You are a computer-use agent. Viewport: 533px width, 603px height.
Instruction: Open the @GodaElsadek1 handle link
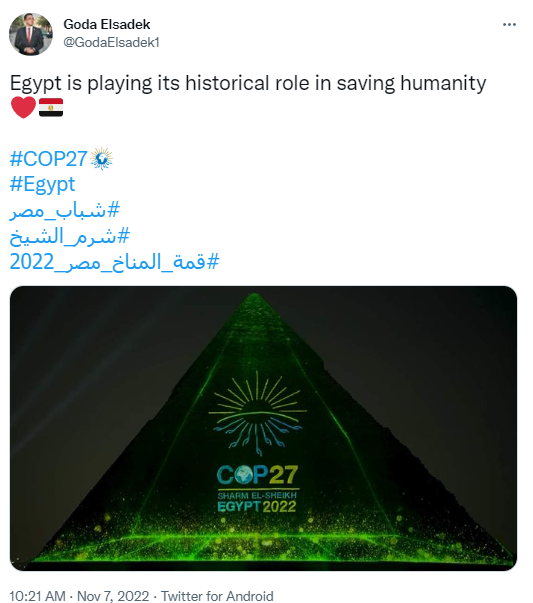[111, 42]
